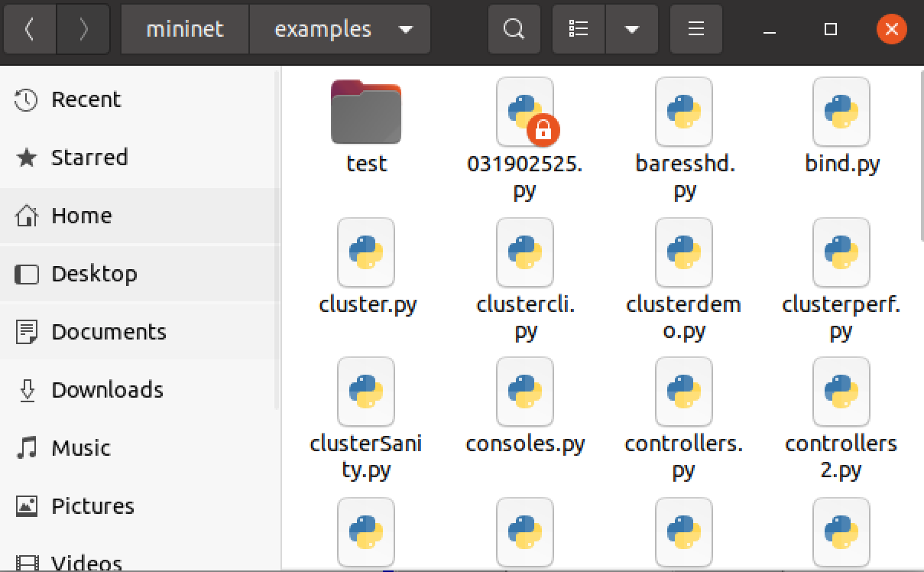Click the 'clusterSanity.py' file name
This screenshot has height=572, width=924.
click(x=366, y=457)
